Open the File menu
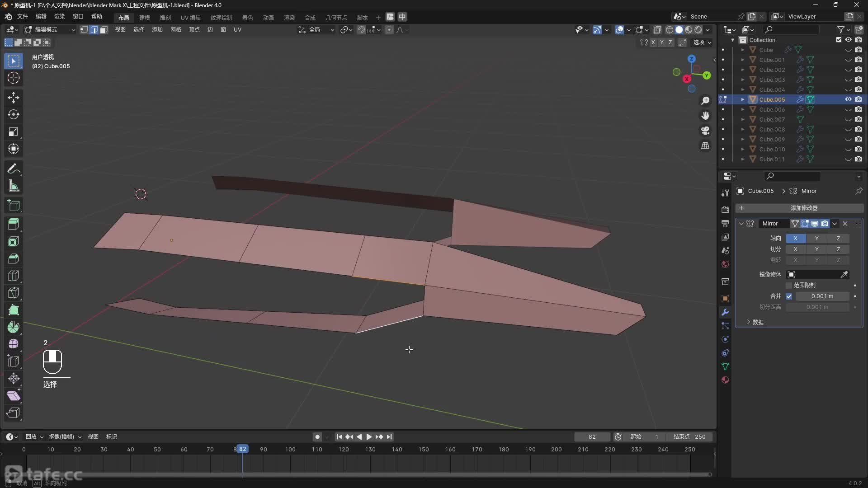 tap(23, 17)
